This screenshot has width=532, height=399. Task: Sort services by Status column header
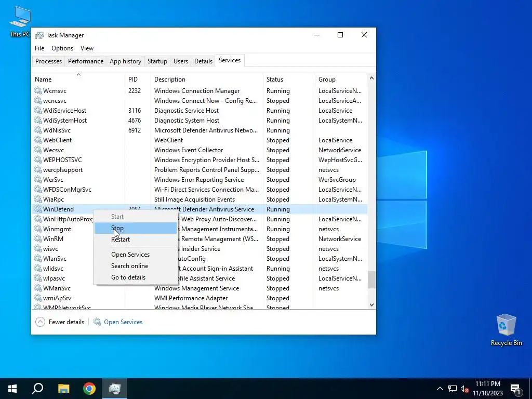pos(289,79)
